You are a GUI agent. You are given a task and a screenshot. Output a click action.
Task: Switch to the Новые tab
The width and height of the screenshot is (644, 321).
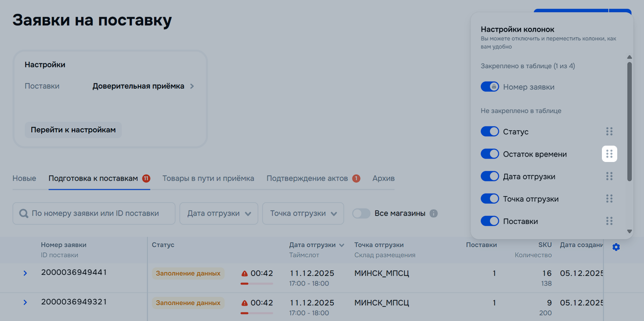coord(24,178)
